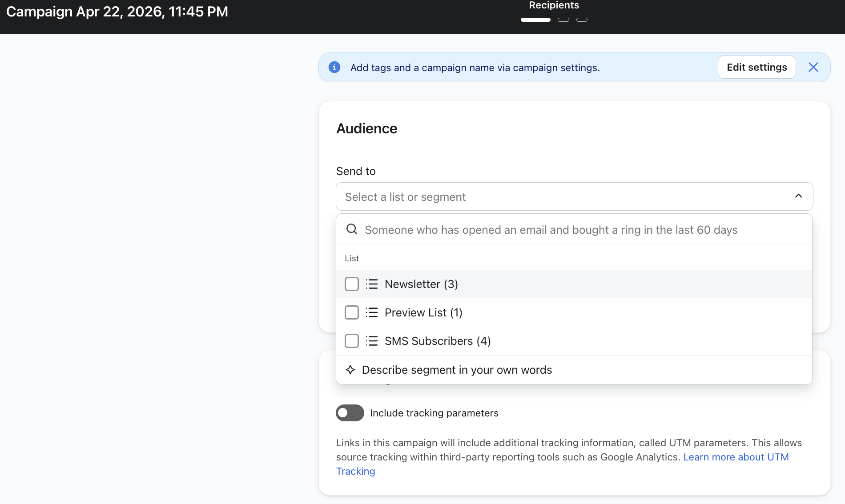Image resolution: width=845 pixels, height=504 pixels.
Task: Click the Select a list or segment field
Action: tap(574, 196)
